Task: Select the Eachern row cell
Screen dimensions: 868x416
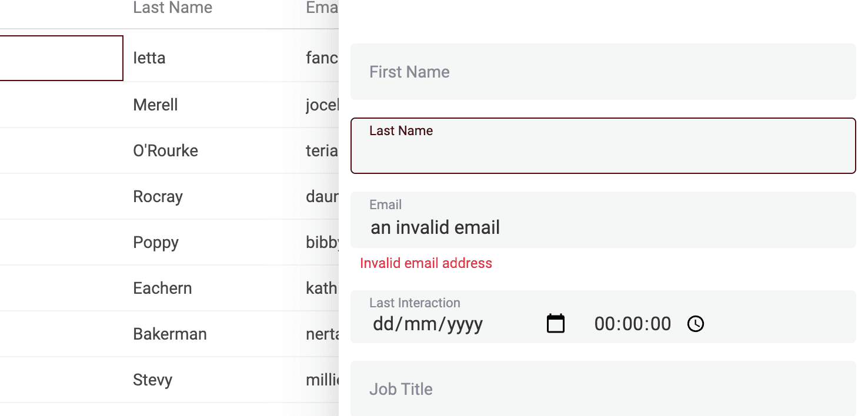Action: (x=162, y=288)
